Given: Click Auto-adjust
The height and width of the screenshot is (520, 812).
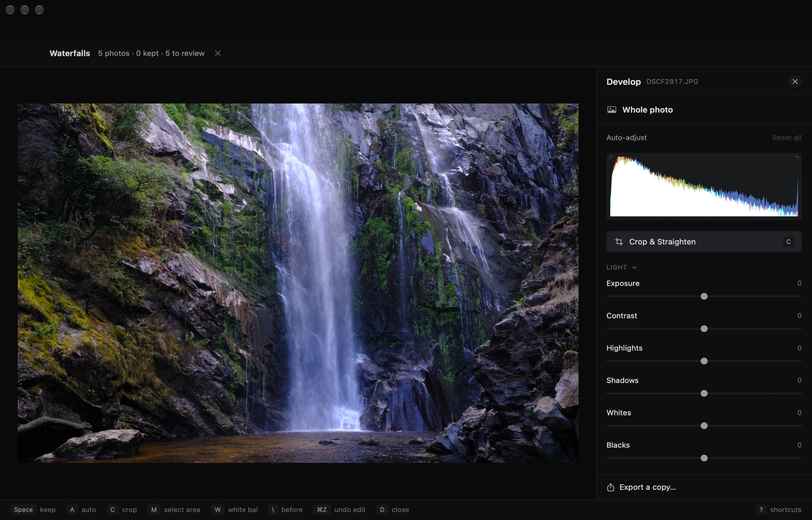Looking at the screenshot, I should pos(626,138).
